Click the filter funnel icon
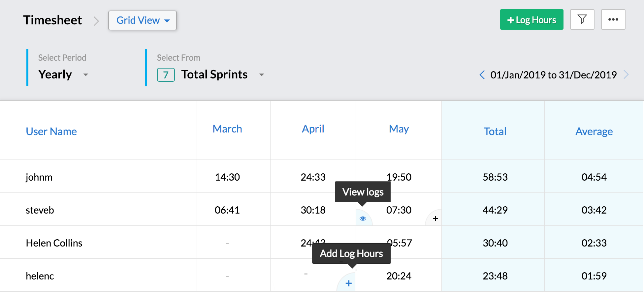 (582, 19)
